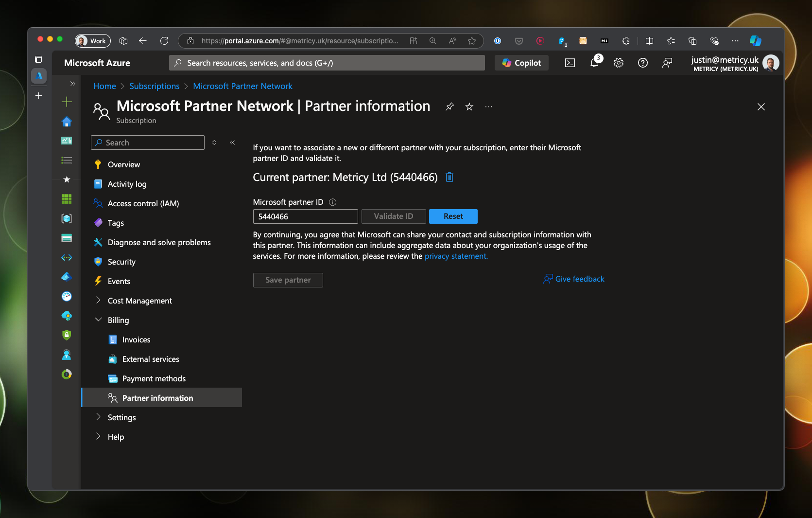
Task: Expand the Settings section
Action: (98, 417)
